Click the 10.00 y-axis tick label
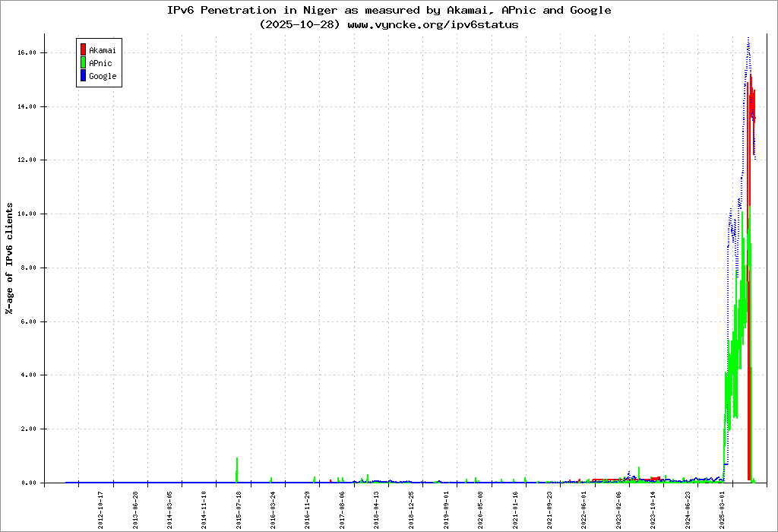 coord(27,214)
